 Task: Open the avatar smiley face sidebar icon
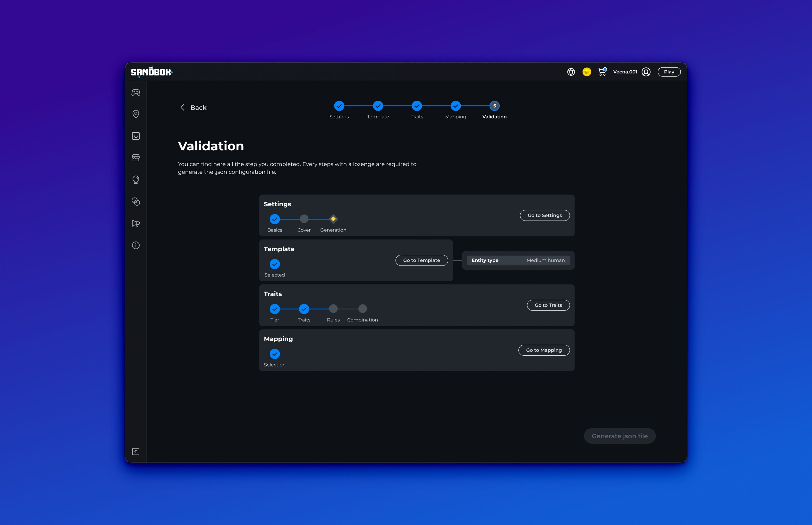point(136,136)
